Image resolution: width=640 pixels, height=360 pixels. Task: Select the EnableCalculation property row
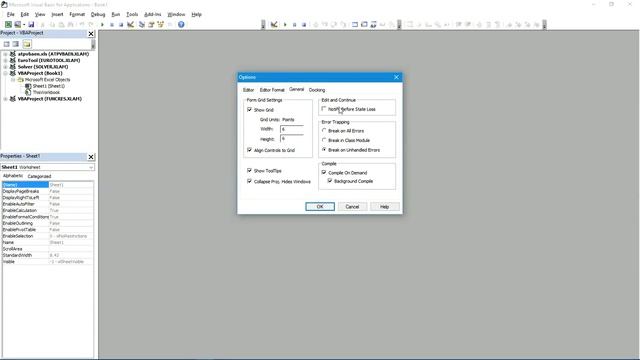tap(48, 210)
